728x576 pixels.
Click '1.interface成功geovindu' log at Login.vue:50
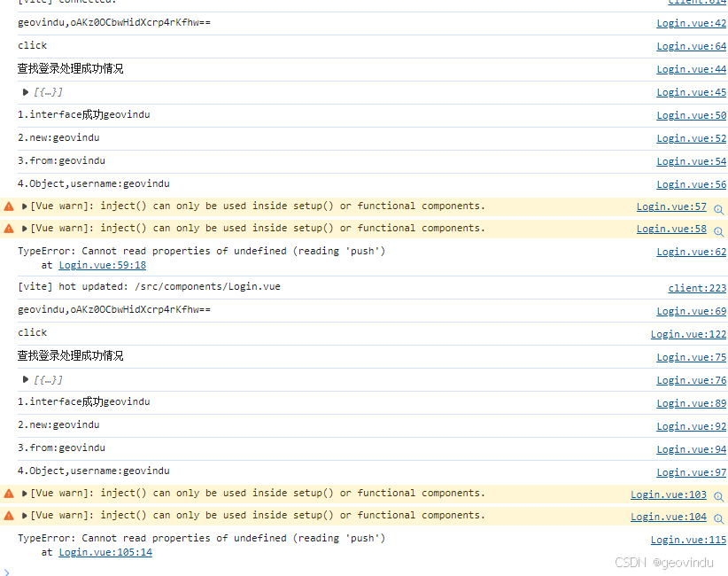83,114
